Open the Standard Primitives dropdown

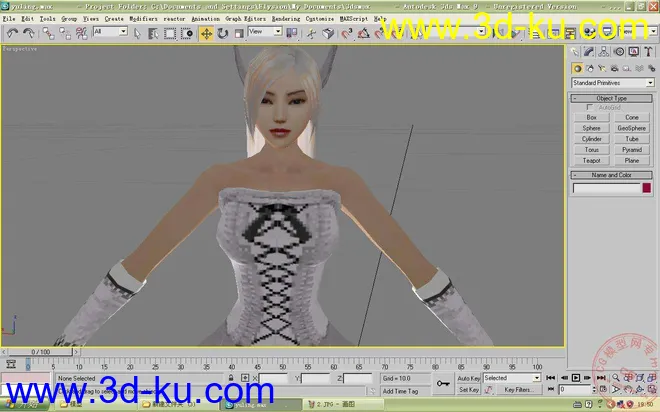(x=611, y=82)
